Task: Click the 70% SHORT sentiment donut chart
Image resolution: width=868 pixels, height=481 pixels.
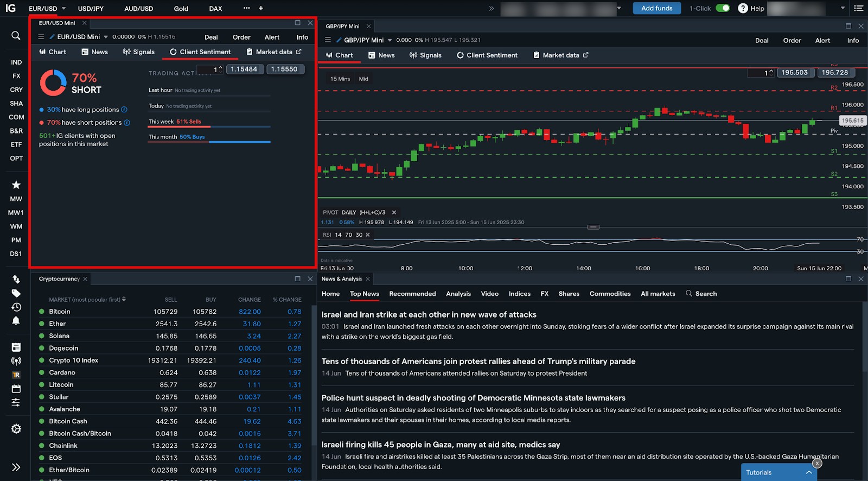Action: click(53, 83)
